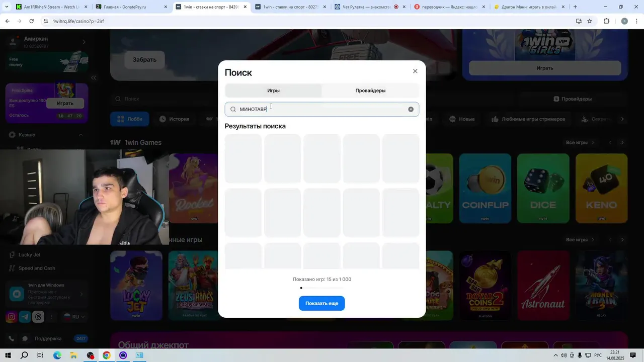Click Играть in the Free Spins card
The height and width of the screenshot is (362, 644).
pos(65,103)
